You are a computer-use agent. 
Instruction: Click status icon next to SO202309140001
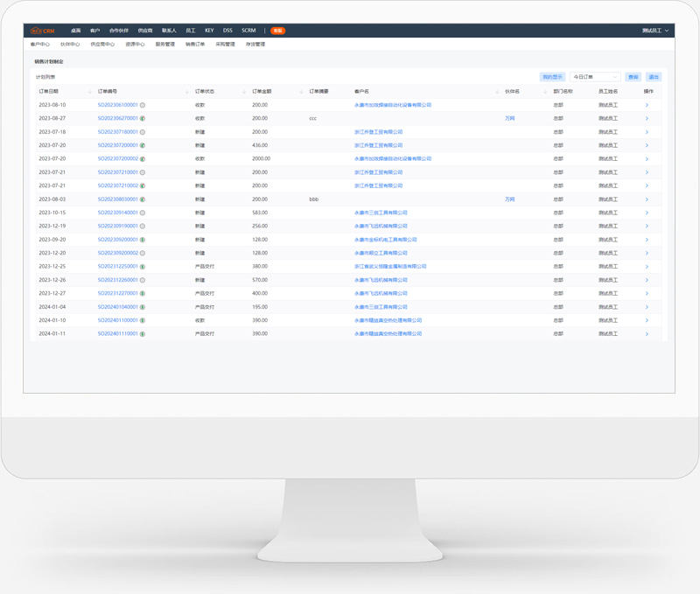pyautogui.click(x=143, y=213)
